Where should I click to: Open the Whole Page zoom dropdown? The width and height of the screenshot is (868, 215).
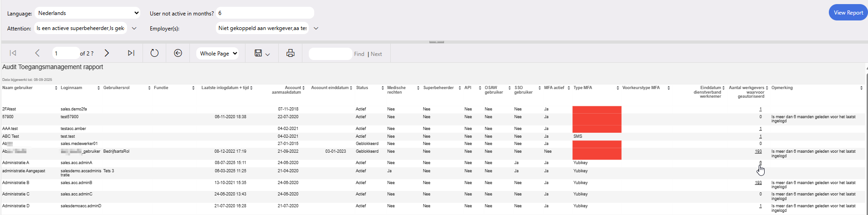(x=218, y=53)
